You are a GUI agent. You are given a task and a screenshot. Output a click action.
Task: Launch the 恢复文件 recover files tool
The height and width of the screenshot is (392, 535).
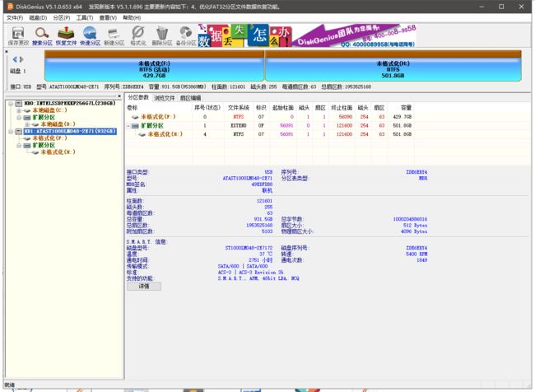66,36
